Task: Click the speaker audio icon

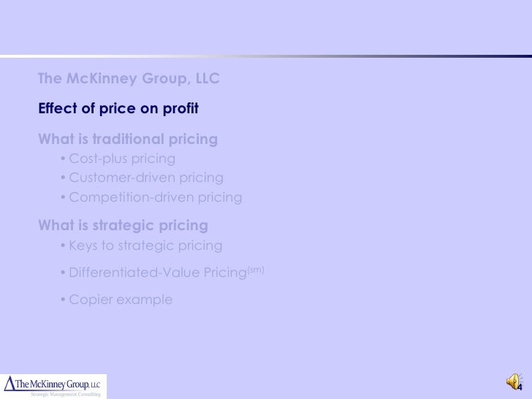Action: pos(513,381)
